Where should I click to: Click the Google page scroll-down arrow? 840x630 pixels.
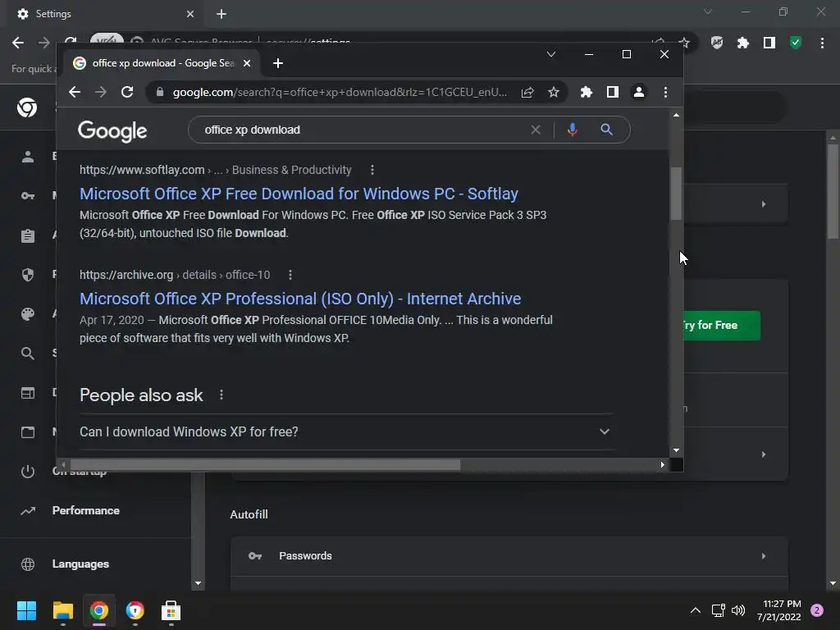[x=676, y=450]
